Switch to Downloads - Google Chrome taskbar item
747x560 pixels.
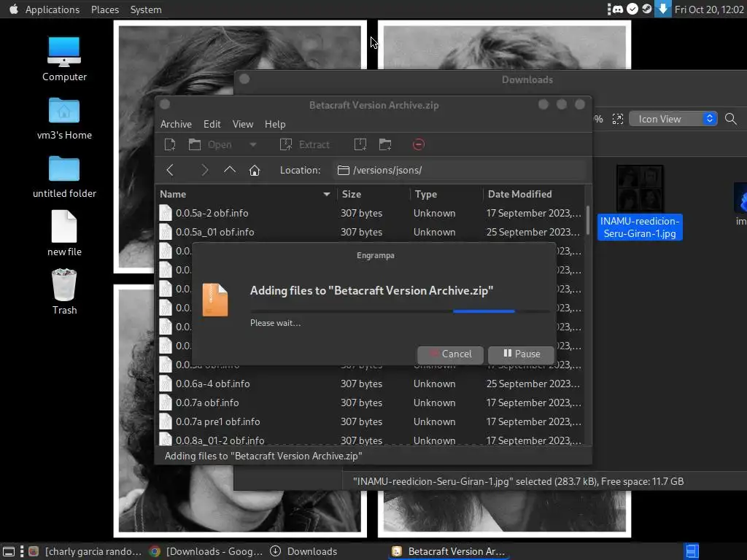pyautogui.click(x=206, y=551)
